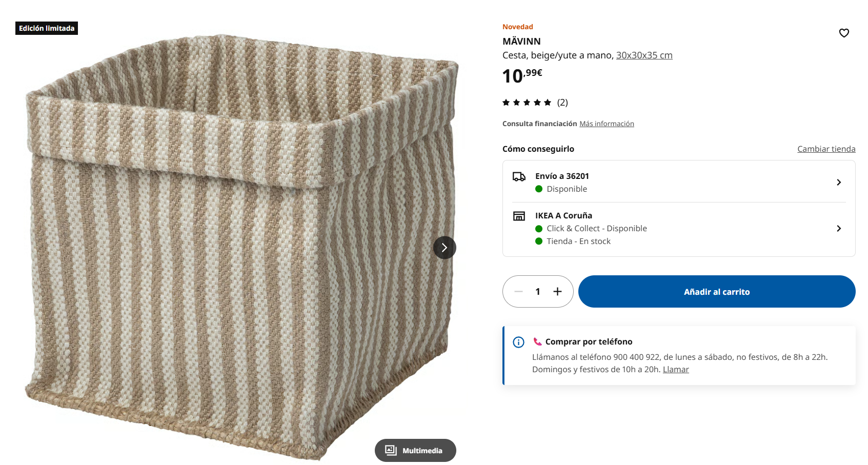Image resolution: width=868 pixels, height=465 pixels.
Task: Show next product image with arrow
Action: coord(445,248)
